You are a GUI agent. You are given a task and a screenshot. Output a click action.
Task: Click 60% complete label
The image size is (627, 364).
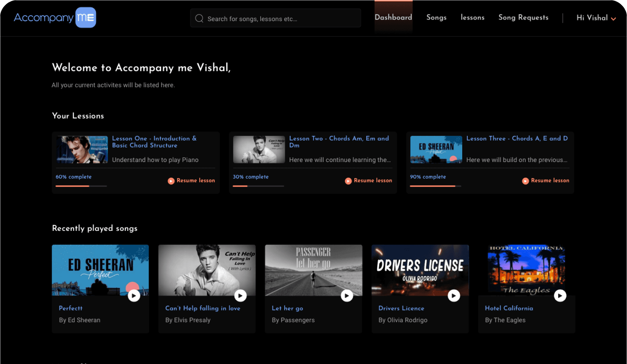click(x=74, y=177)
